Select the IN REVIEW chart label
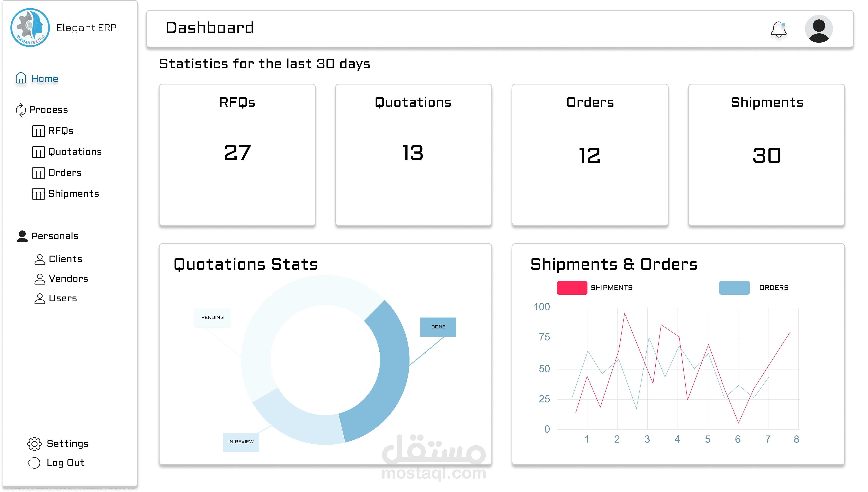 tap(241, 442)
